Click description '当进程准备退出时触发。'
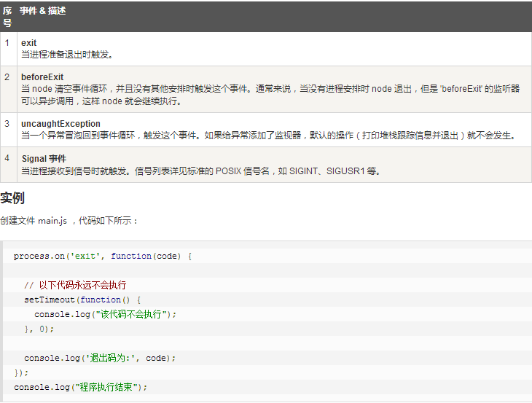Viewport: 532px width, 403px height. click(67, 55)
